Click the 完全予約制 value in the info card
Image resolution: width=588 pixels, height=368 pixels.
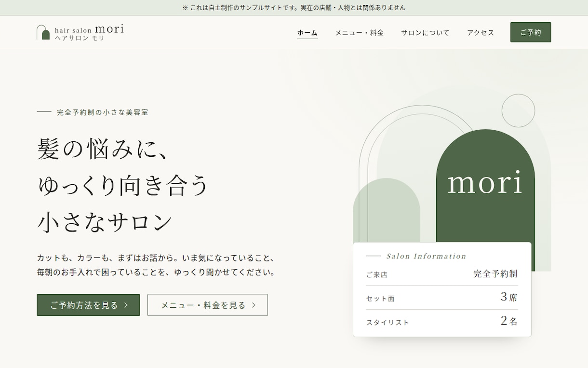pyautogui.click(x=495, y=274)
